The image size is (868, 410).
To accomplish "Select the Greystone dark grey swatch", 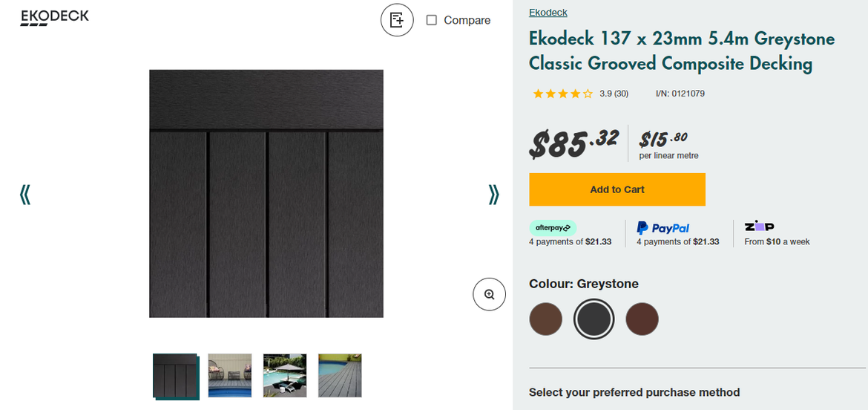I will 594,319.
